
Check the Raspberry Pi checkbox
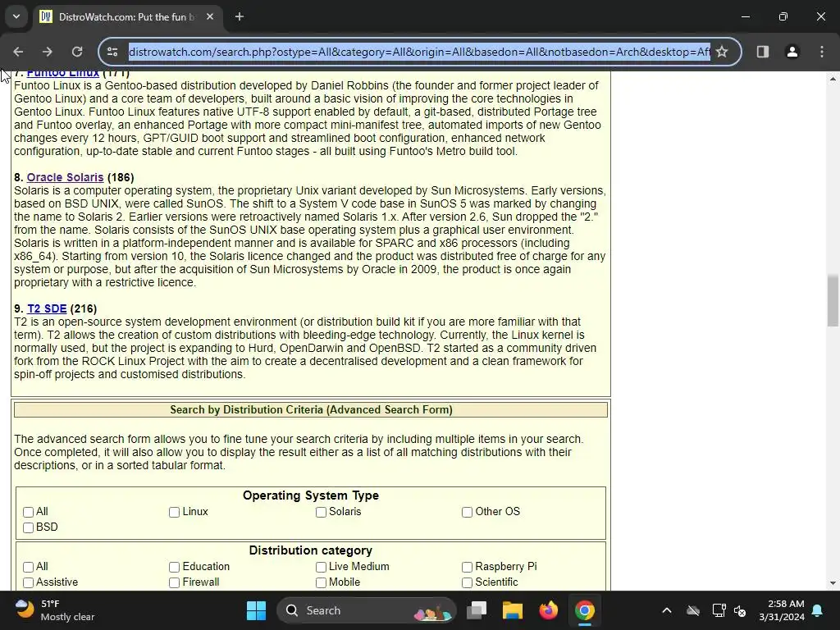(x=467, y=567)
